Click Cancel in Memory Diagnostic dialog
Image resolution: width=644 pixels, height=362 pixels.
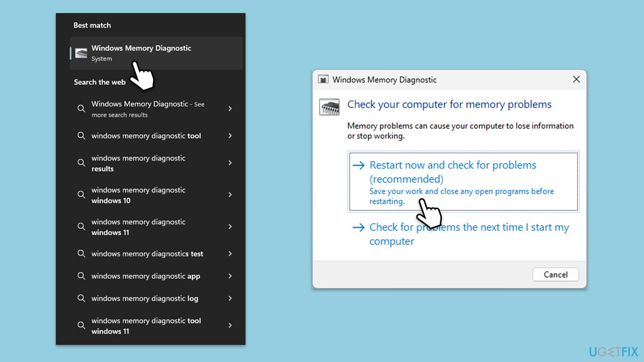point(556,275)
